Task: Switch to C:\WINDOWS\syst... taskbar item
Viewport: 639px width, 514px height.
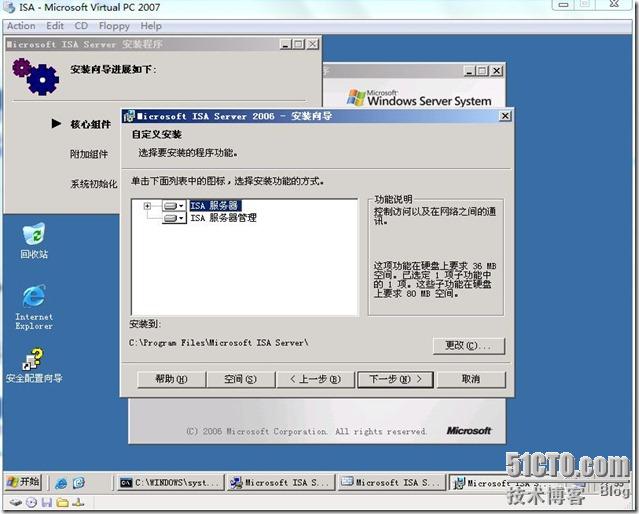Action: (x=170, y=483)
